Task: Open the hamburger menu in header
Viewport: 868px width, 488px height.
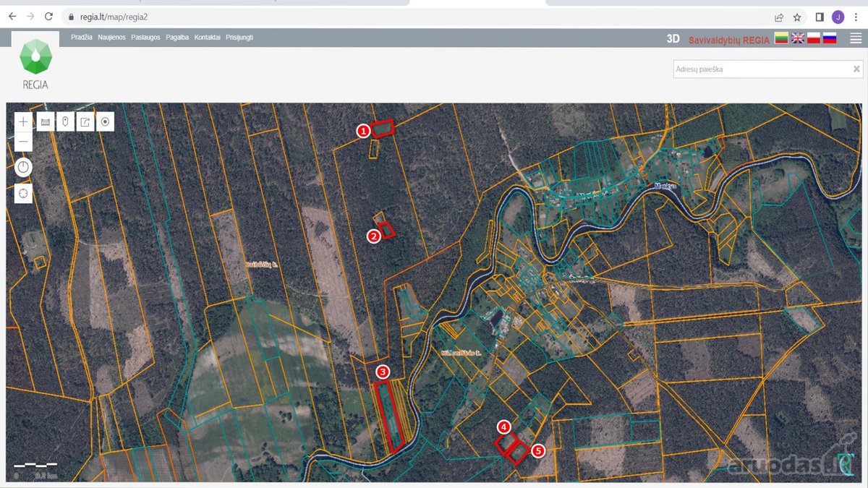Action: [x=856, y=38]
